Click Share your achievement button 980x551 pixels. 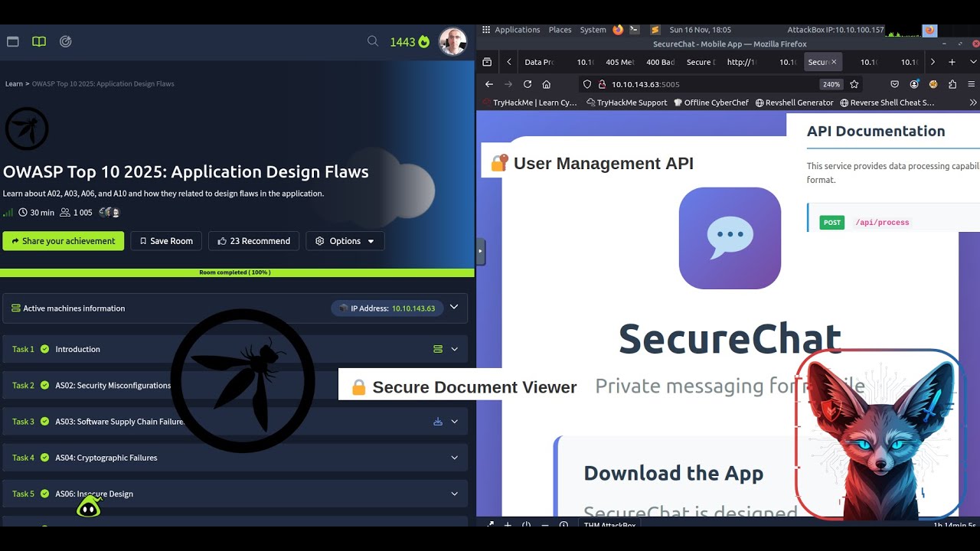64,241
